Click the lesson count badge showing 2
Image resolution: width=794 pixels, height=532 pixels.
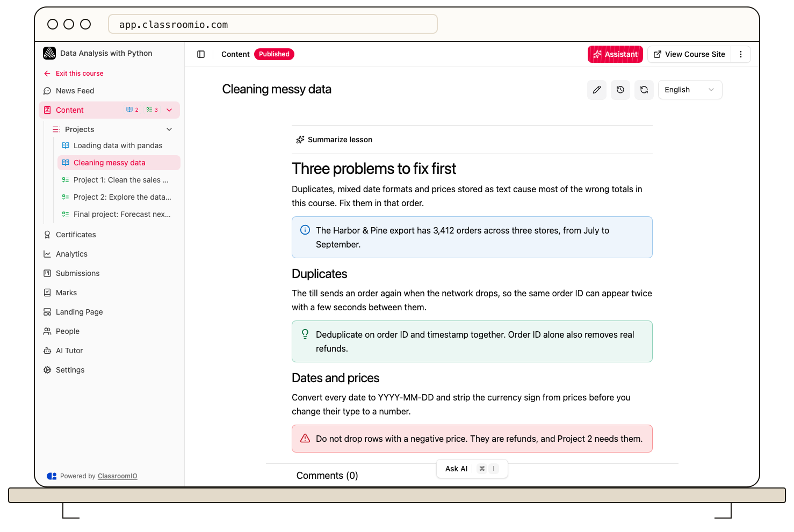tap(132, 110)
